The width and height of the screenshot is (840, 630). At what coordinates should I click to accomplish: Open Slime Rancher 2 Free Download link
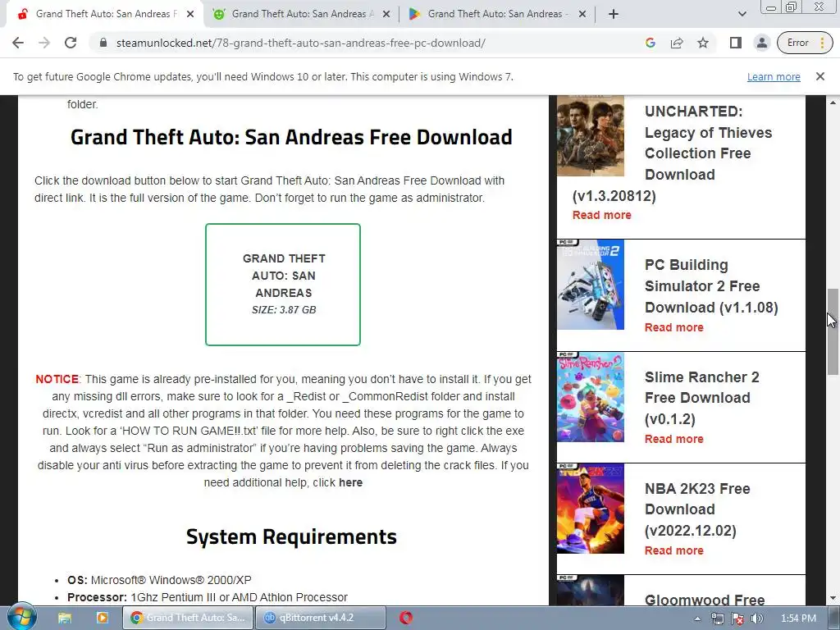tap(702, 398)
